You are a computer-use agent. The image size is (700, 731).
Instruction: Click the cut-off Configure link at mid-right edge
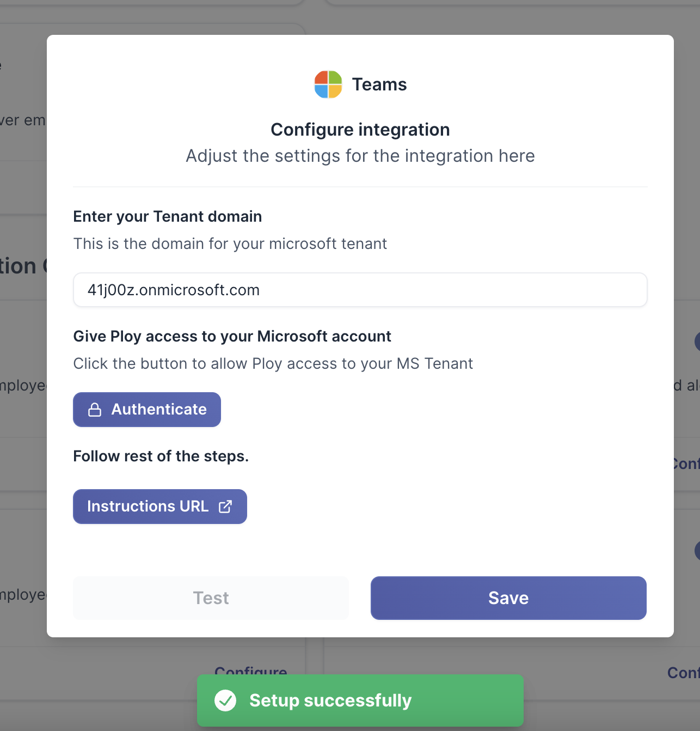point(686,464)
